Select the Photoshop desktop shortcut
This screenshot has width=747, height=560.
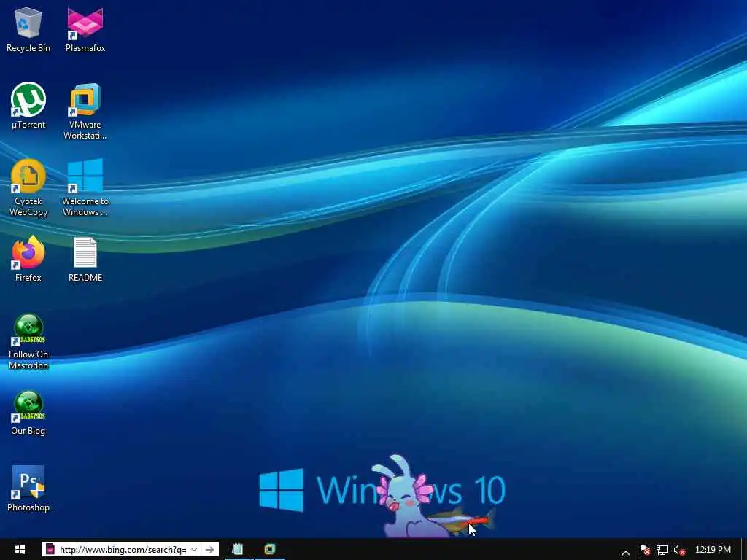(28, 489)
